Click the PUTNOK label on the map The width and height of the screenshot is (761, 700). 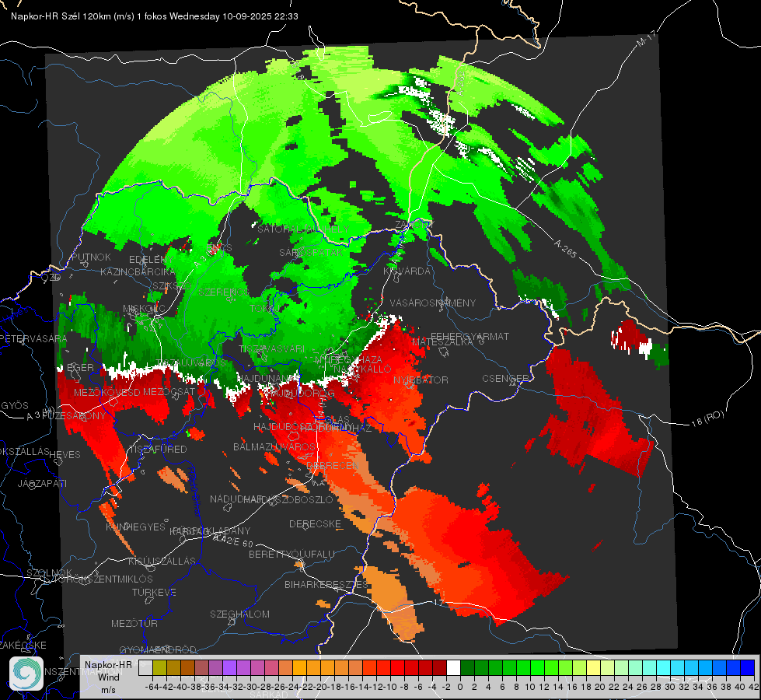91,257
